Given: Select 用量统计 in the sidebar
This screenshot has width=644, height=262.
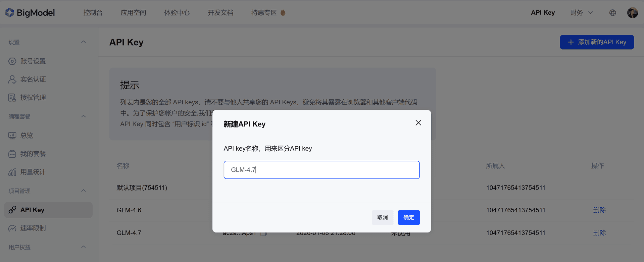Looking at the screenshot, I should tap(33, 172).
